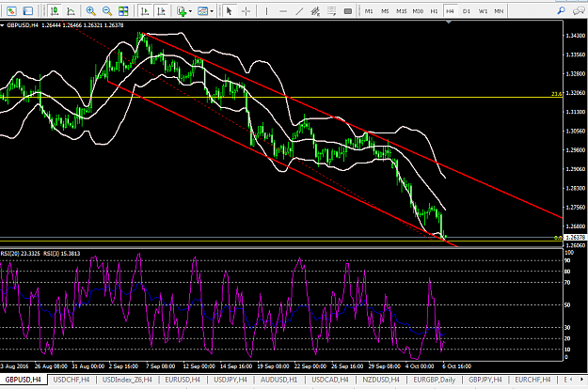Open the AUDUSD,H1 chart tab

[279, 380]
